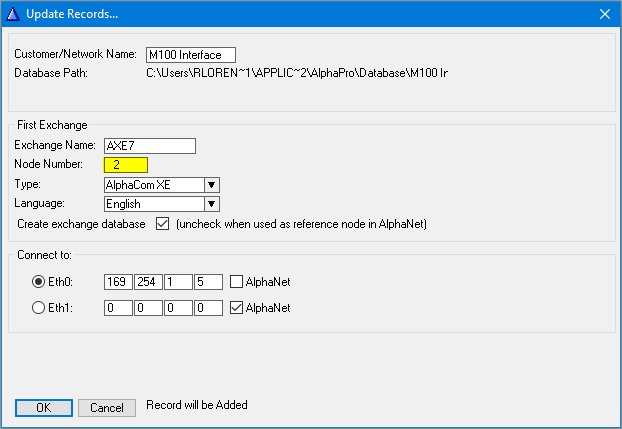Click Eth0 second octet field 254
Image resolution: width=622 pixels, height=429 pixels.
pyautogui.click(x=148, y=282)
